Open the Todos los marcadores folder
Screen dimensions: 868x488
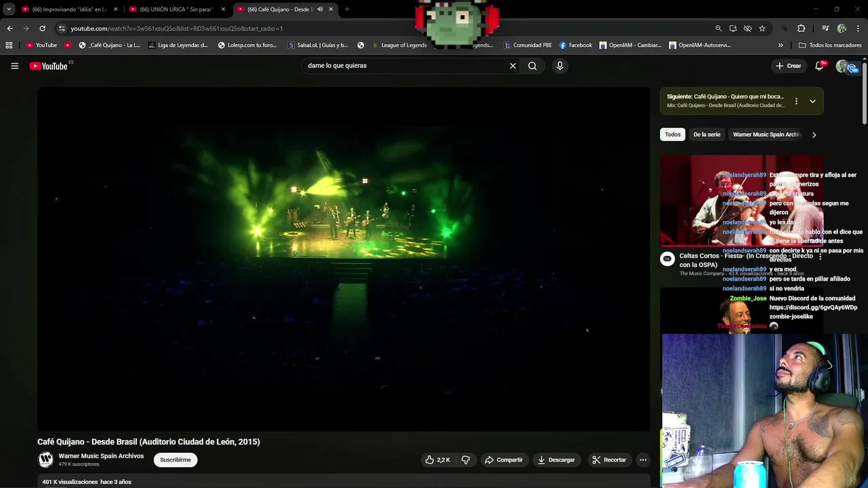pos(830,45)
